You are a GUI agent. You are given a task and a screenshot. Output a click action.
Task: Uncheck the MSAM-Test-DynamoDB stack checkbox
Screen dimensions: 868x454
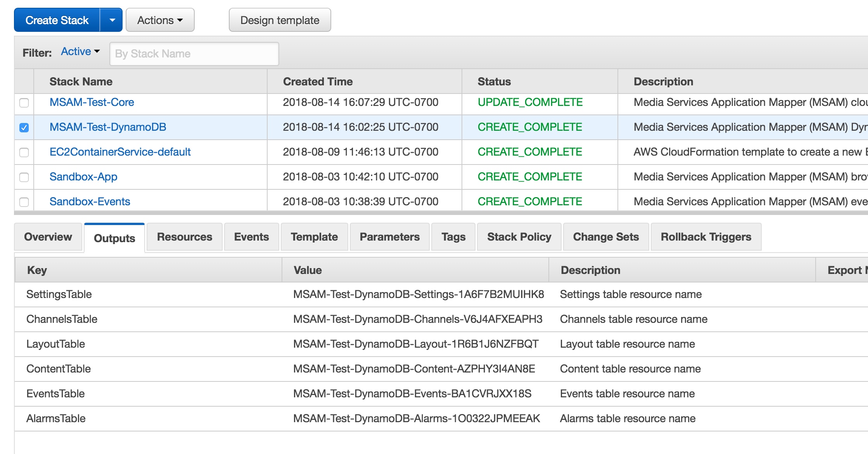[24, 128]
